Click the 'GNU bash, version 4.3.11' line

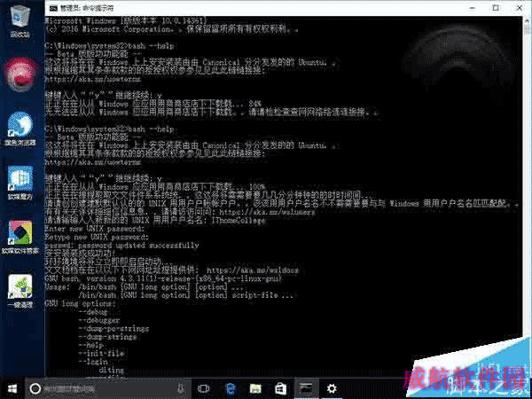pos(163,279)
